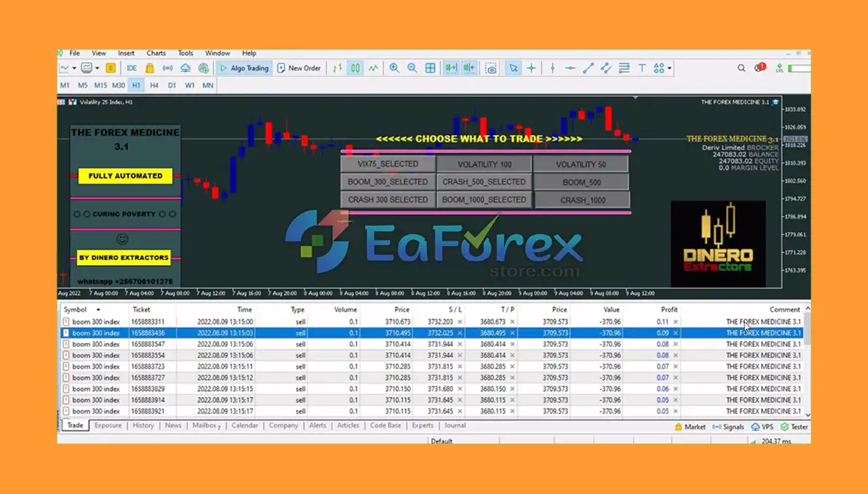Image resolution: width=868 pixels, height=494 pixels.
Task: Open the Charts menu
Action: [156, 53]
